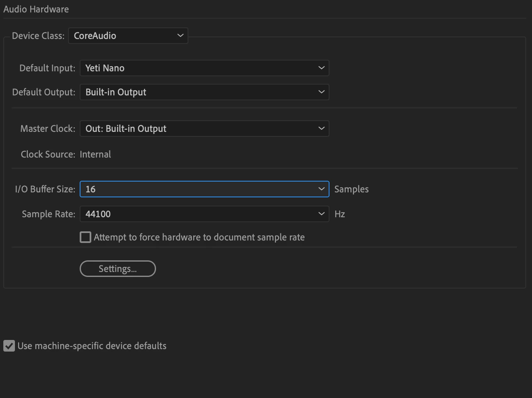Click the Internal clock source text
532x398 pixels.
[x=95, y=154]
